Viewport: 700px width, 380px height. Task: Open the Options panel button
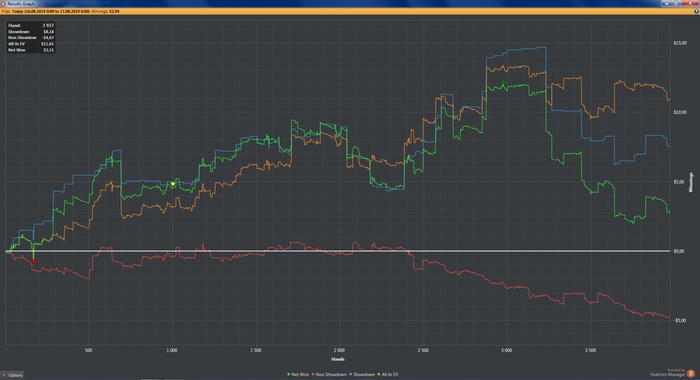(x=13, y=375)
